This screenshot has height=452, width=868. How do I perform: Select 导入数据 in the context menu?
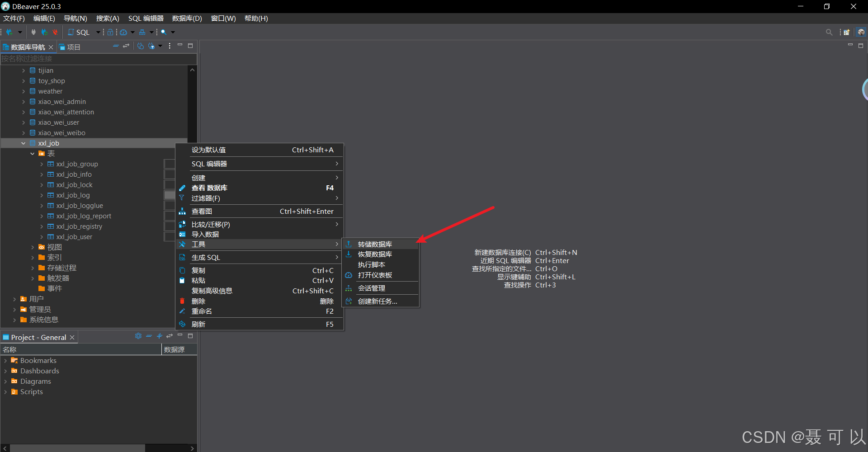tap(259, 234)
